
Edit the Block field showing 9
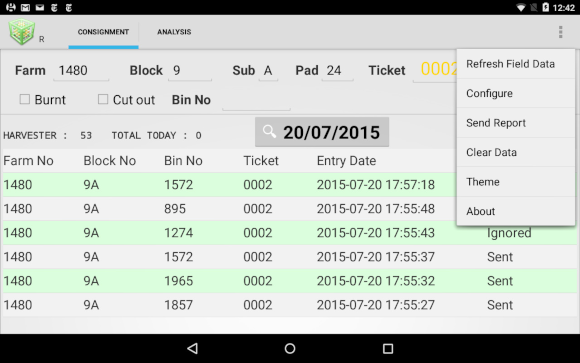(190, 70)
